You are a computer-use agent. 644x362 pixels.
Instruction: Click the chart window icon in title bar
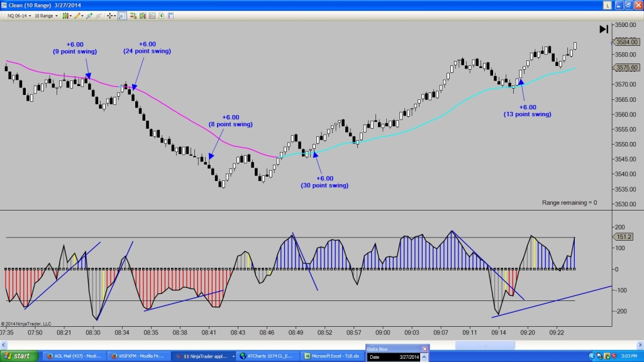tap(4, 5)
